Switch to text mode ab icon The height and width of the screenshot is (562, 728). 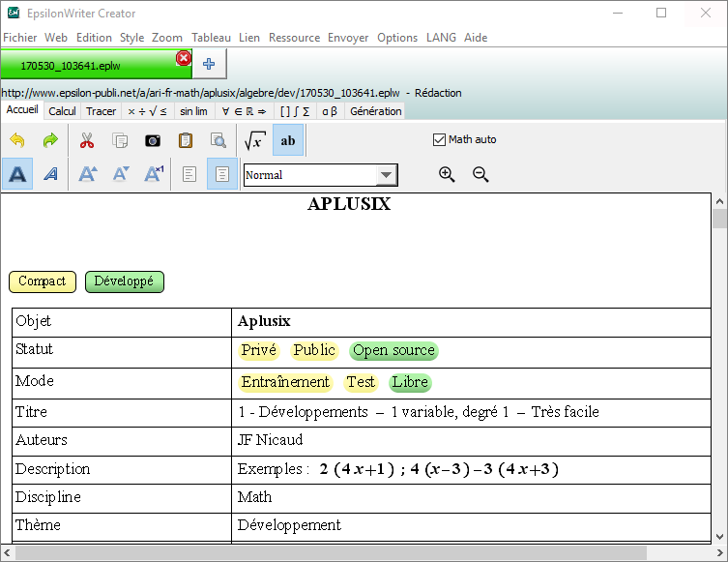point(288,140)
